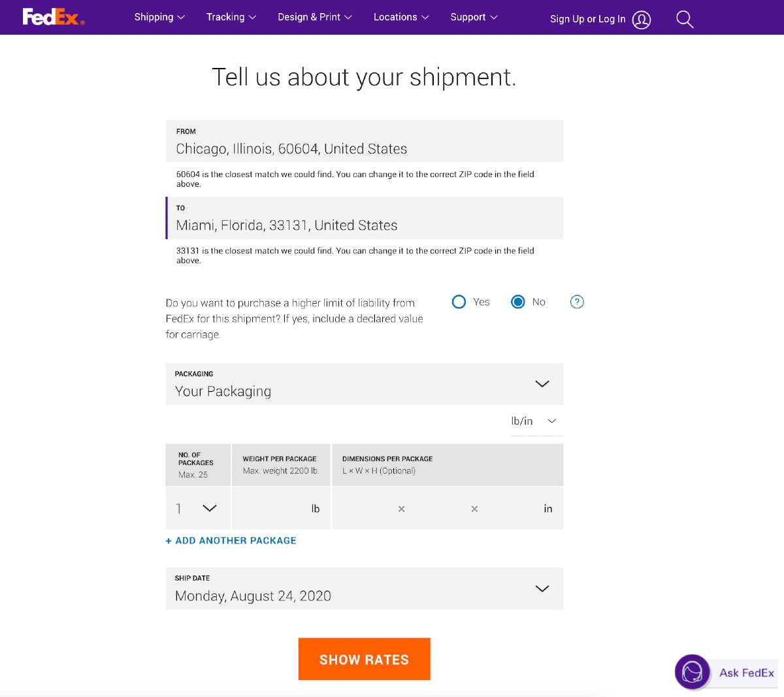Viewport: 784px width, 697px height.
Task: Expand the Packaging dropdown
Action: (364, 384)
